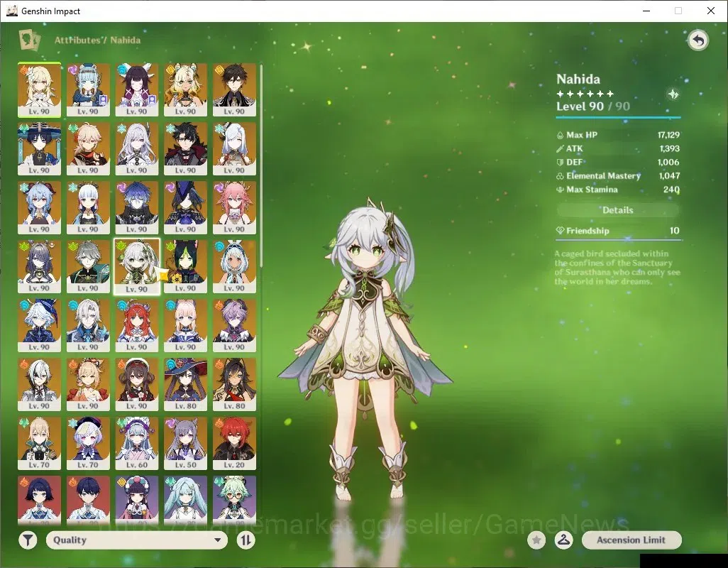
Task: Select the Yoimiya portrait
Action: (x=88, y=385)
